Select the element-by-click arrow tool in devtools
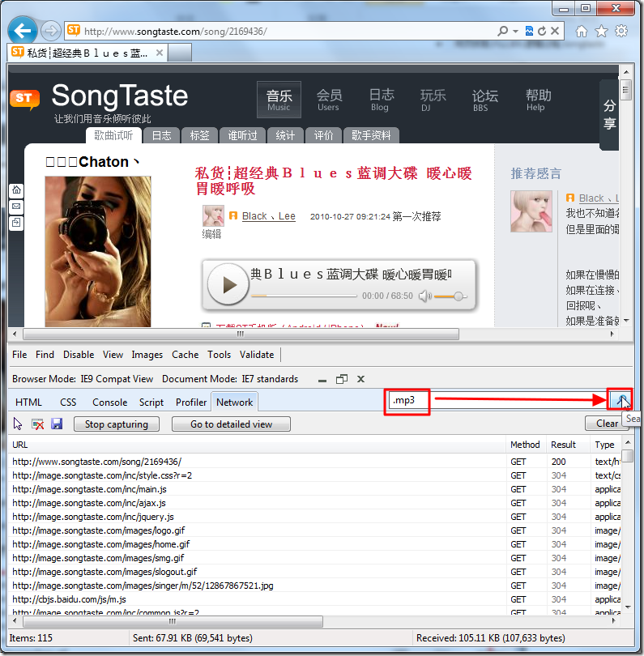 pyautogui.click(x=18, y=424)
